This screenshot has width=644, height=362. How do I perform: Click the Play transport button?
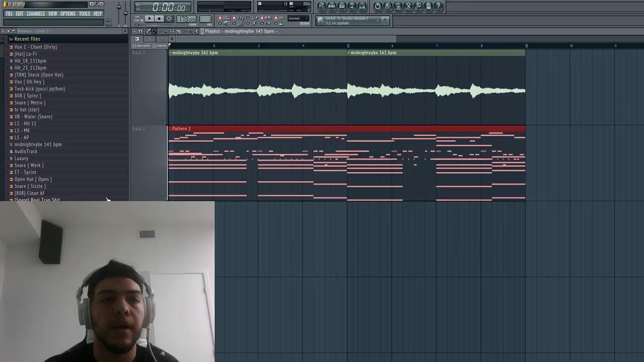click(149, 19)
